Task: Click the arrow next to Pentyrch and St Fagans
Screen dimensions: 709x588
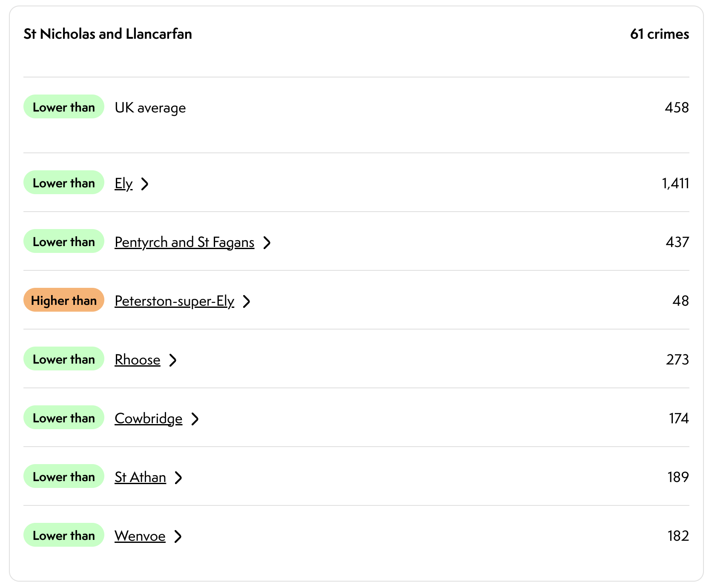Action: (267, 243)
